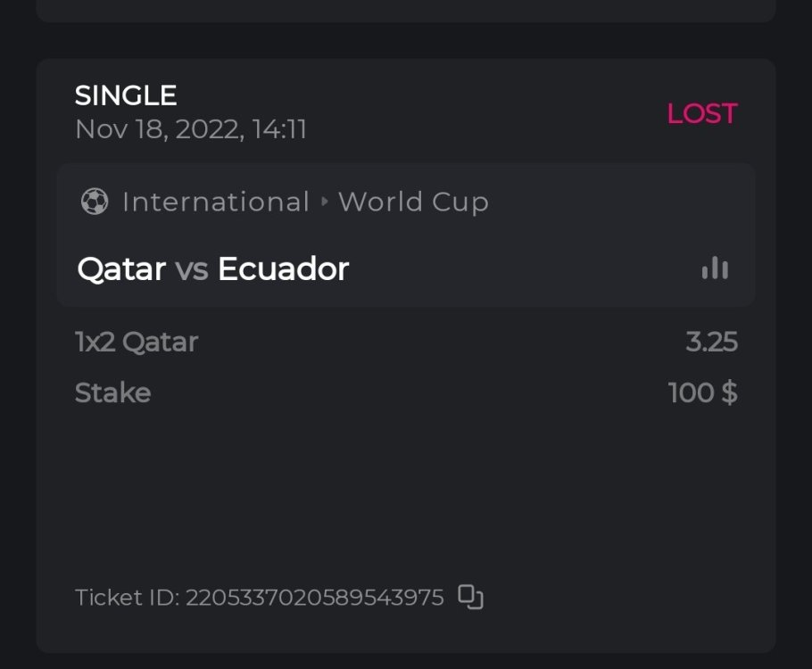812x669 pixels.
Task: Click the breadcrumb arrow between International and World Cup
Action: point(324,202)
